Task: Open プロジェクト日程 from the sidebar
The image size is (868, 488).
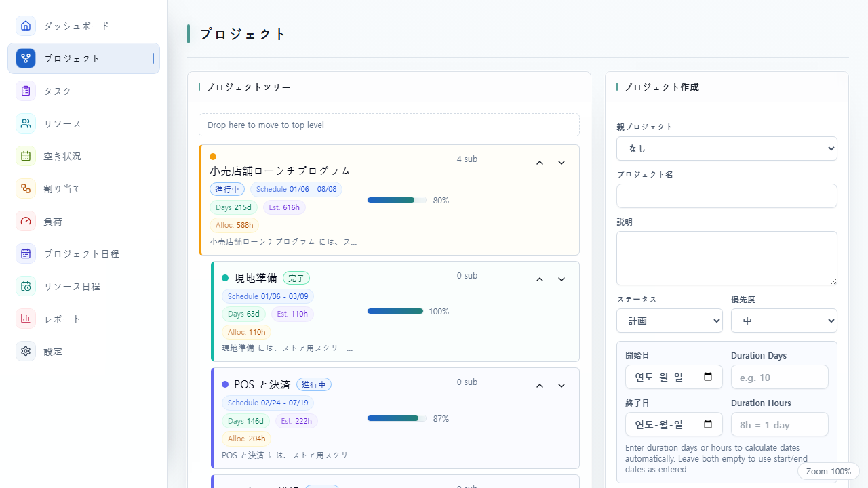Action: [x=84, y=253]
